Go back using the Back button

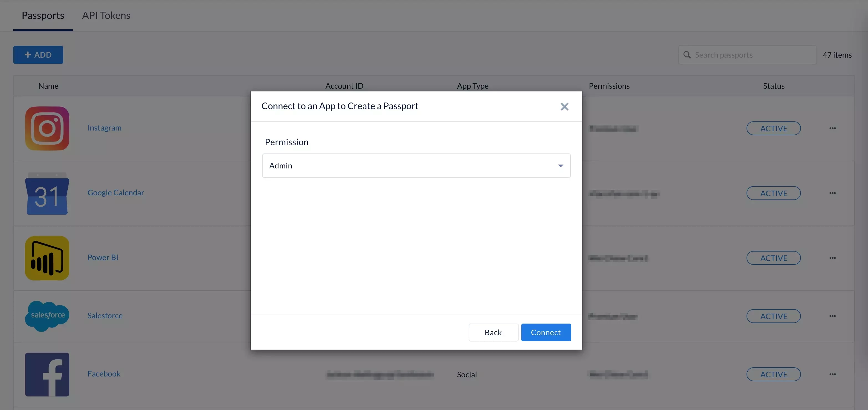[493, 332]
